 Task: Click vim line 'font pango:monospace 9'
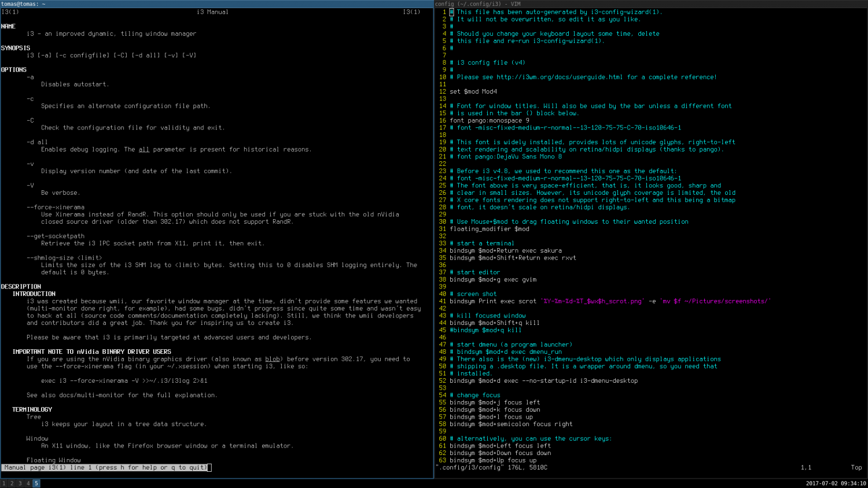[x=490, y=120]
